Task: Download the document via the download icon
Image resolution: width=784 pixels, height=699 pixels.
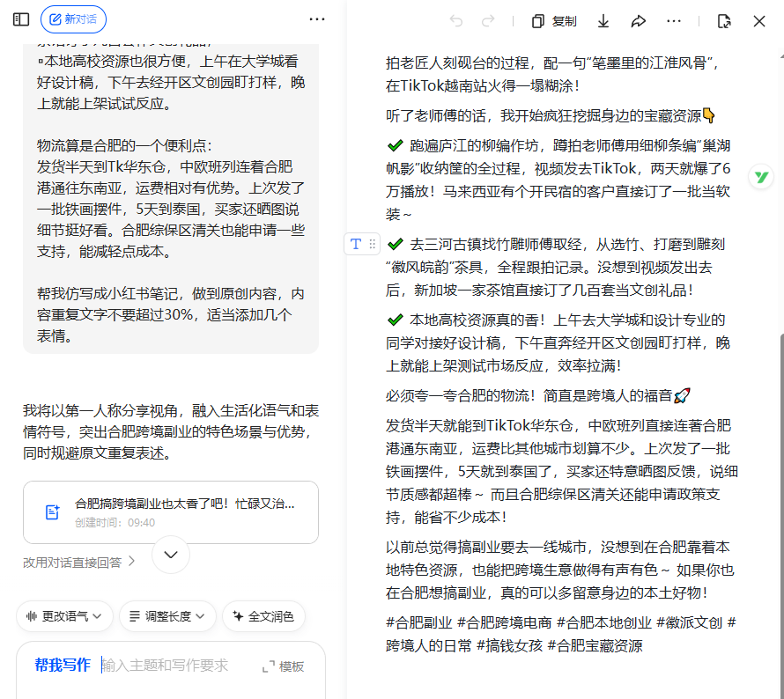Action: (x=603, y=21)
